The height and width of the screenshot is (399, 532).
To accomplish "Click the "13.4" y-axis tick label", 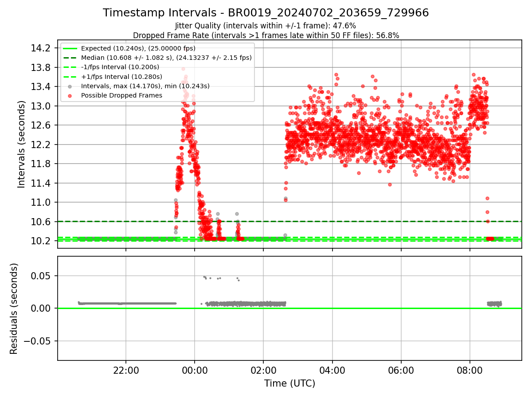I will pyautogui.click(x=40, y=86).
